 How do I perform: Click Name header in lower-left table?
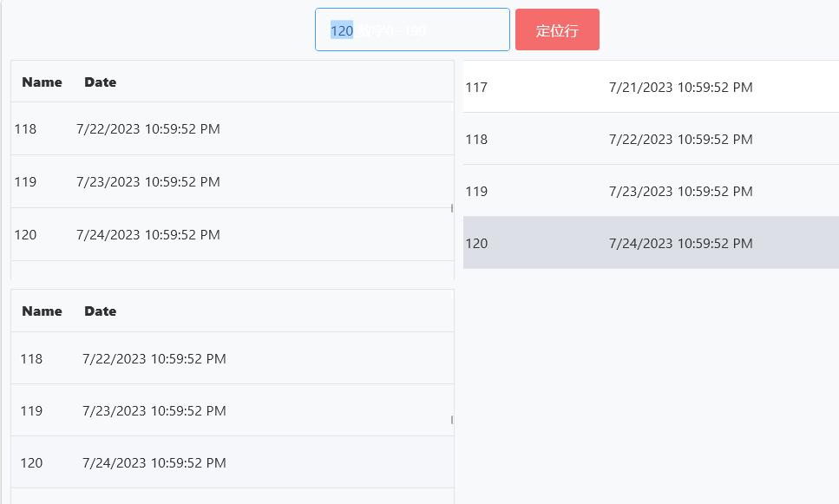[x=42, y=311]
